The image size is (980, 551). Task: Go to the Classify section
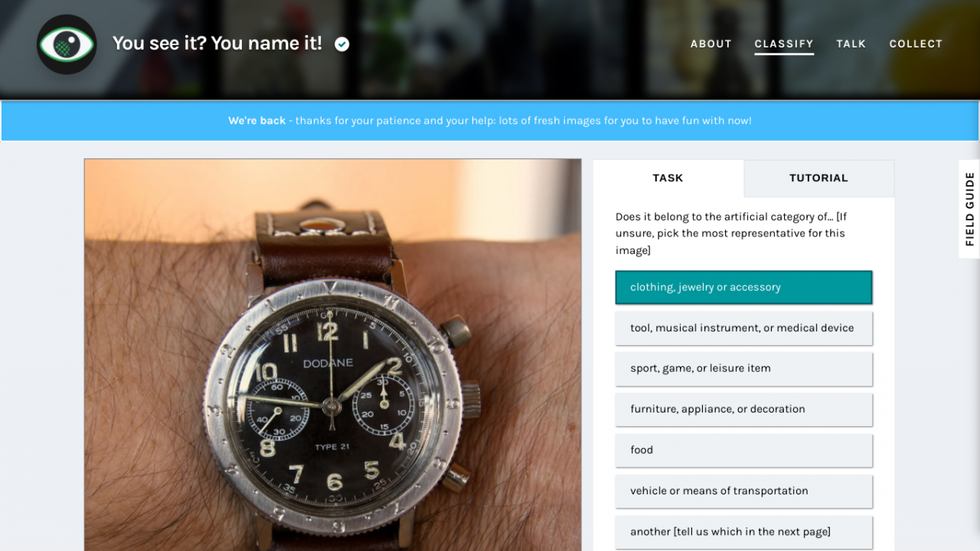[784, 44]
